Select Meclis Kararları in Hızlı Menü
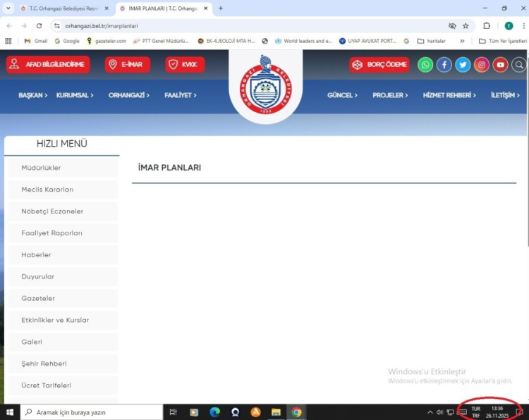529x420 pixels. tap(47, 190)
